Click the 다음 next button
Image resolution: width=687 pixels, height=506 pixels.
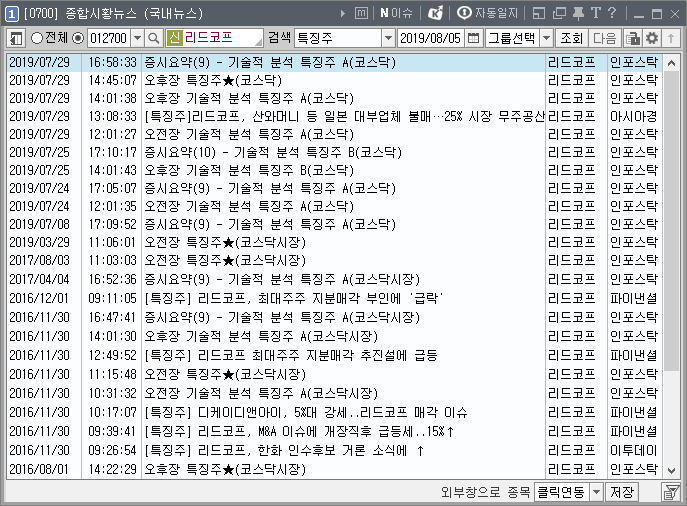tap(605, 39)
